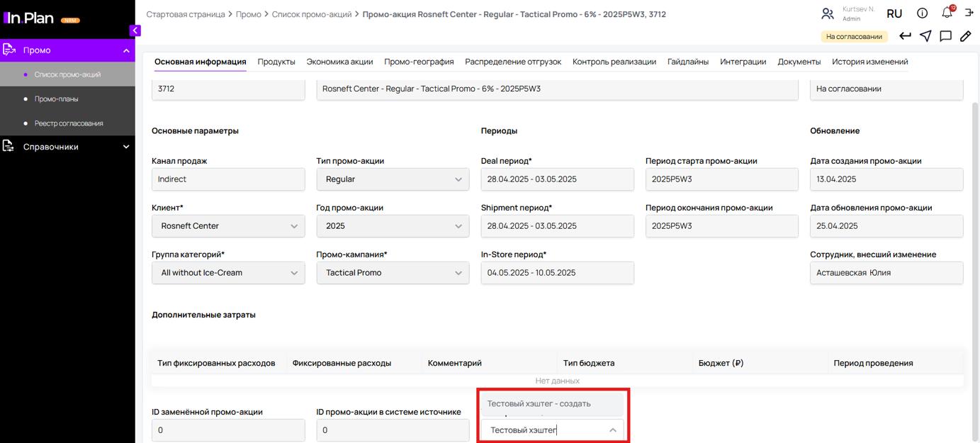Click the Фиксированные расходы column header
The height and width of the screenshot is (443, 980).
click(x=342, y=363)
